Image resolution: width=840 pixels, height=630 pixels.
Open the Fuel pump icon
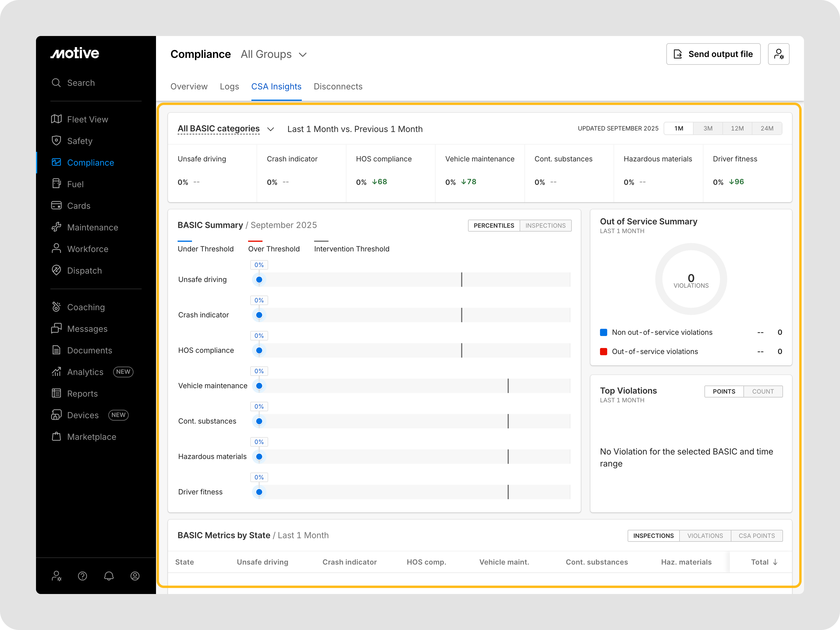(x=56, y=184)
